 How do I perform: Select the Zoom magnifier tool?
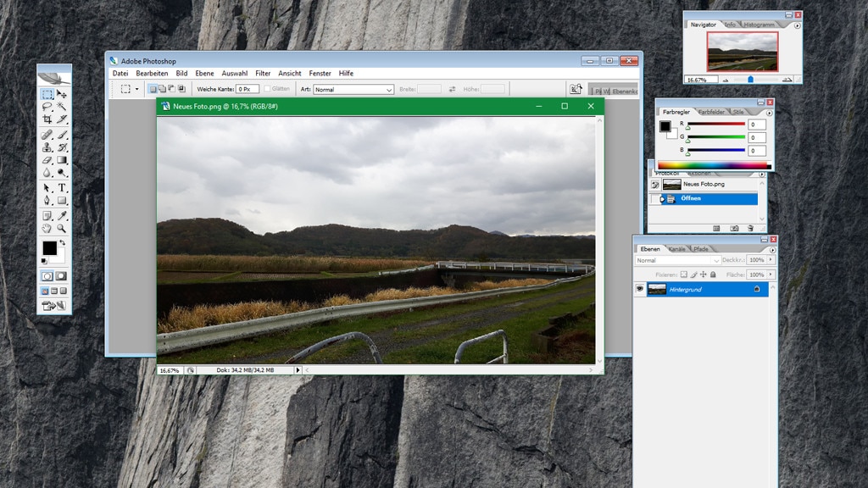click(x=62, y=228)
